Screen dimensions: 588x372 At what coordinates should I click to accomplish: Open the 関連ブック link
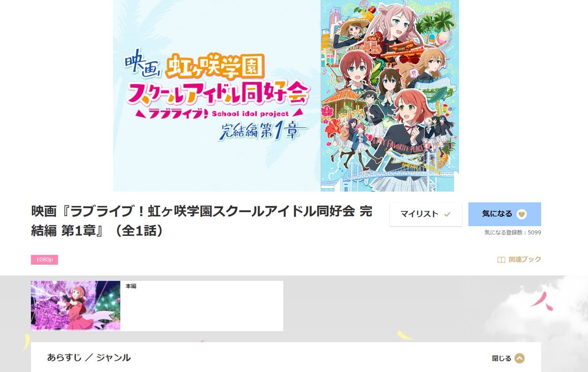pos(519,259)
